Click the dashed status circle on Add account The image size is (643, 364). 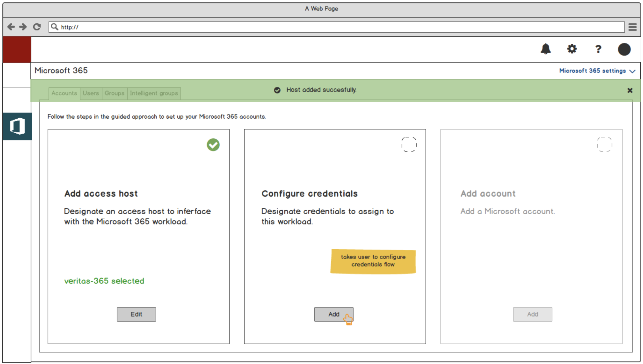tap(604, 144)
